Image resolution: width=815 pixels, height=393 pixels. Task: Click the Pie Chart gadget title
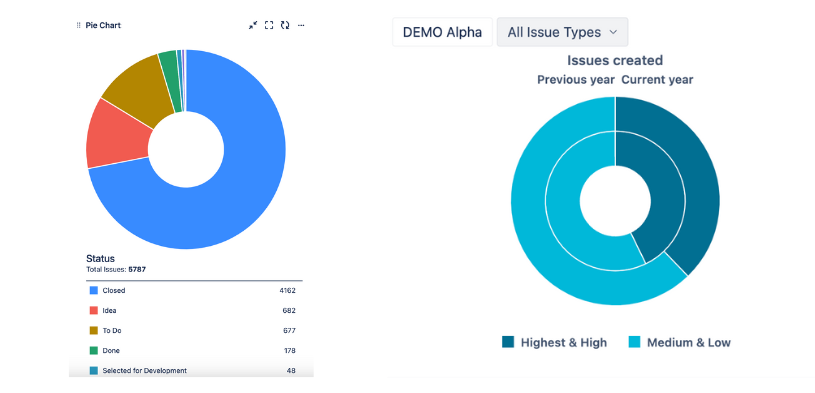[103, 25]
